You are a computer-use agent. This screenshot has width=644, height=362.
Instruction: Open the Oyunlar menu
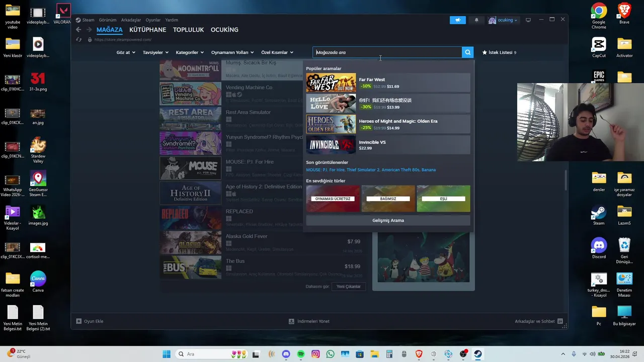pyautogui.click(x=153, y=20)
